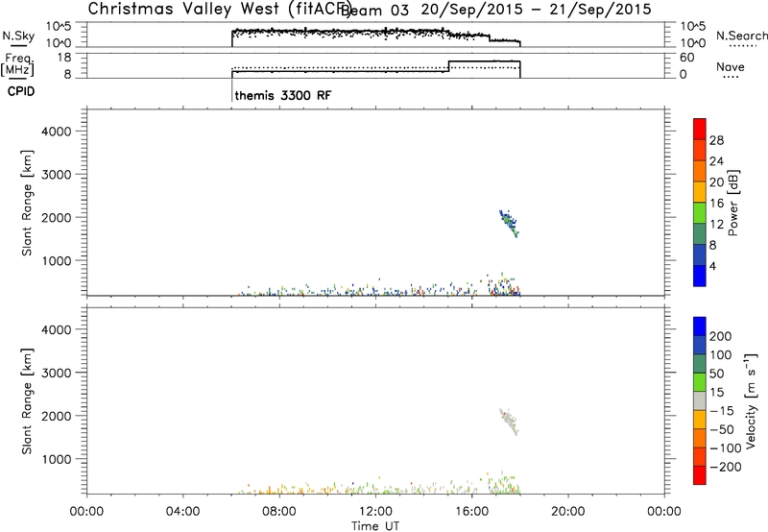Click the 12:00 time axis tick label
The height and width of the screenshot is (532, 768).
coord(375,512)
